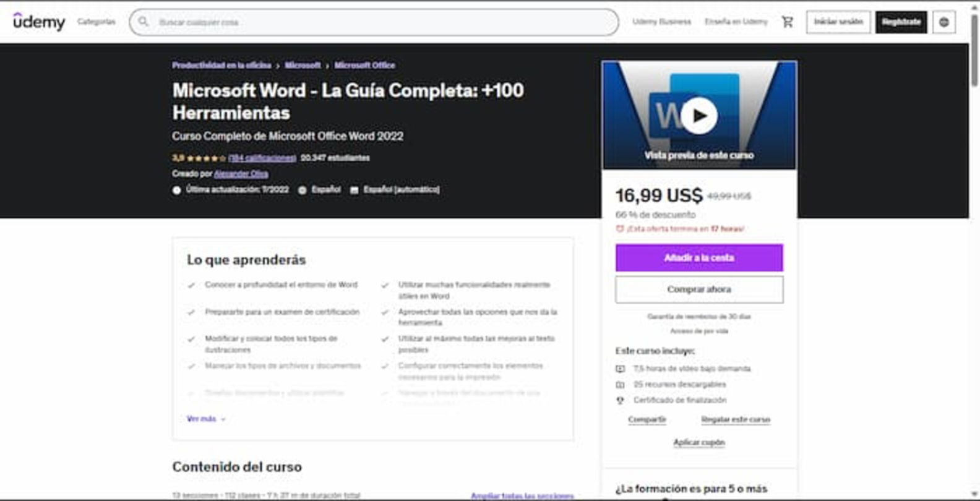Click the Español language globe icon
The width and height of the screenshot is (980, 501).
(303, 190)
